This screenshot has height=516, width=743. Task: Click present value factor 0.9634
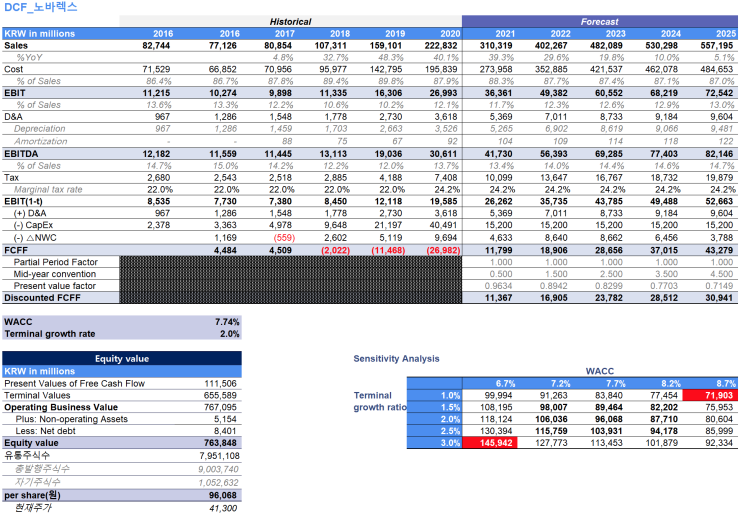498,286
